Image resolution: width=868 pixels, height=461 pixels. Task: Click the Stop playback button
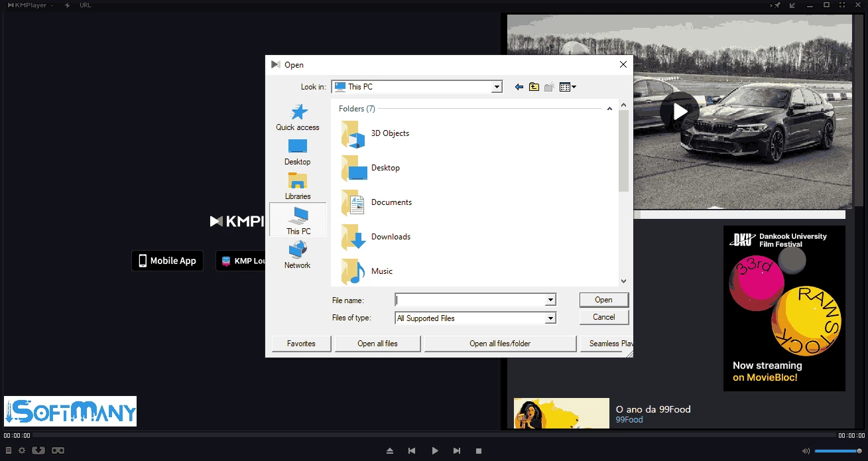click(x=479, y=451)
